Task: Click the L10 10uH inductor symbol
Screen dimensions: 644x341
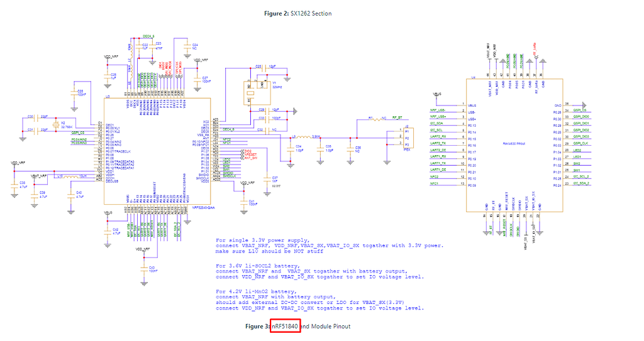Action: tap(67, 176)
